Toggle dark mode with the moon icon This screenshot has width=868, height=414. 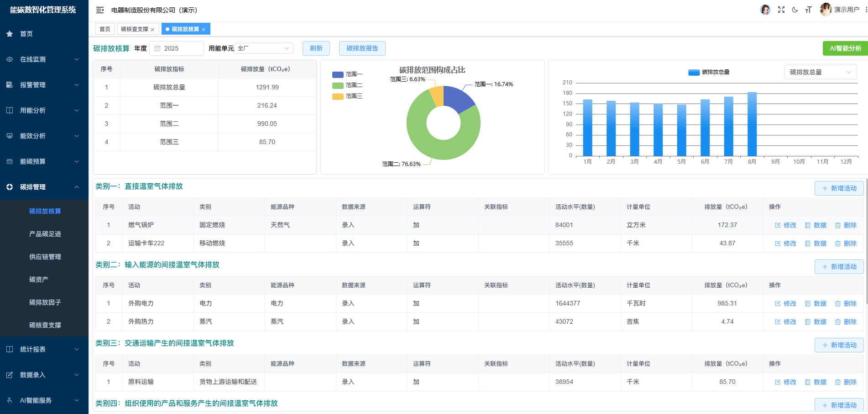click(795, 10)
